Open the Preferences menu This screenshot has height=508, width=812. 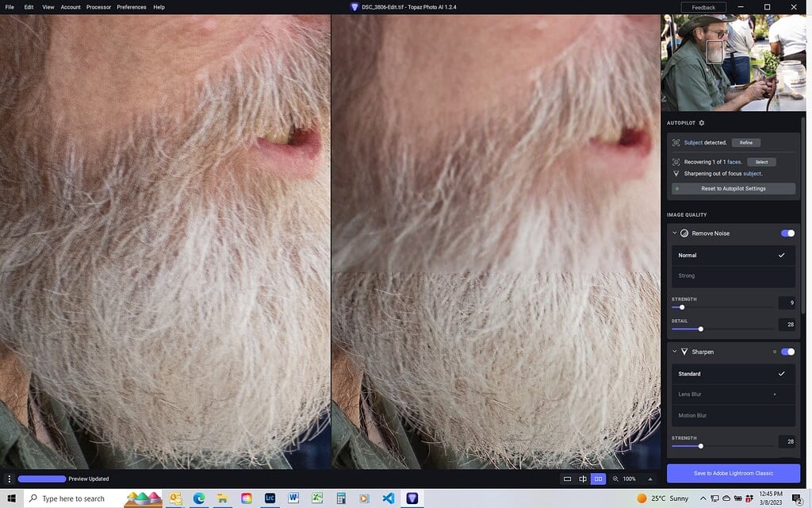(131, 6)
